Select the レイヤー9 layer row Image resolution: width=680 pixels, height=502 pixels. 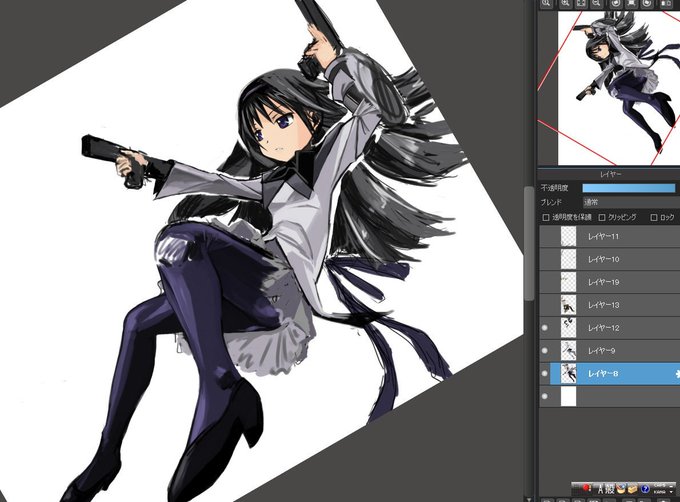[610, 351]
